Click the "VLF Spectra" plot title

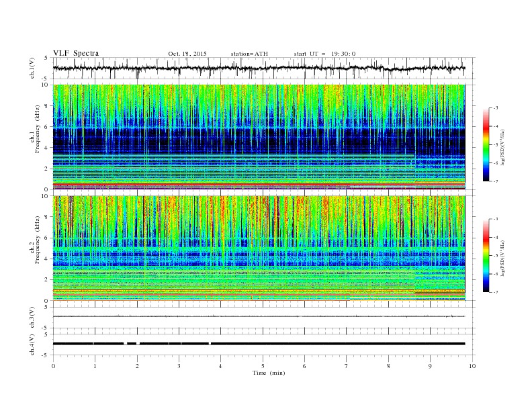76,53
